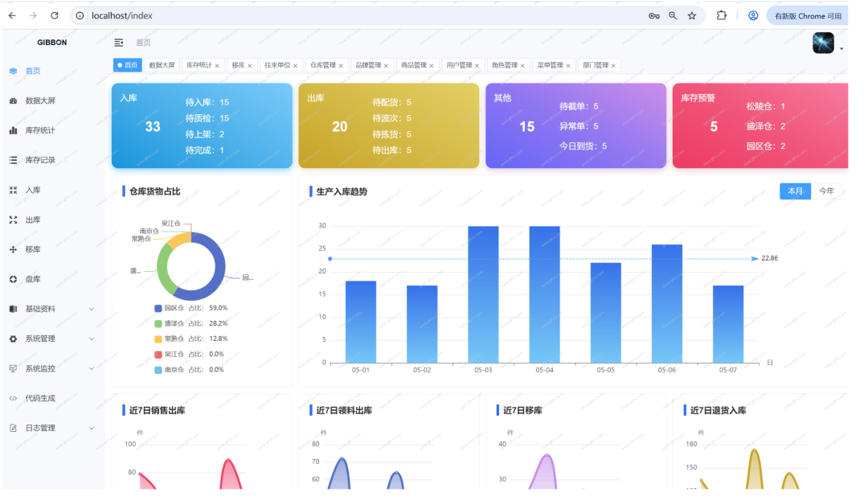This screenshot has height=501, width=868.
Task: Open the 入库 summary card total 33
Action: click(153, 127)
